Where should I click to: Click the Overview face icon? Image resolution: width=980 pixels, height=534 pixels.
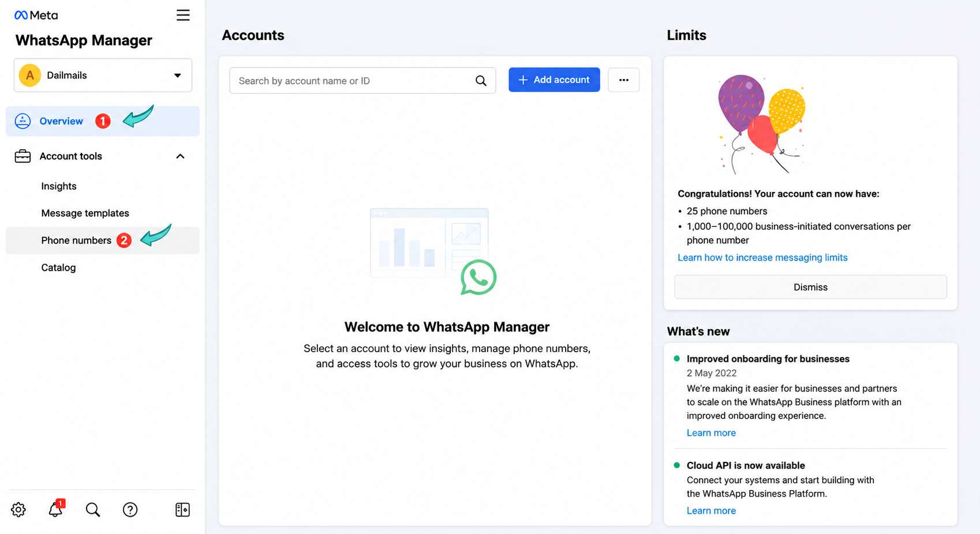click(23, 121)
